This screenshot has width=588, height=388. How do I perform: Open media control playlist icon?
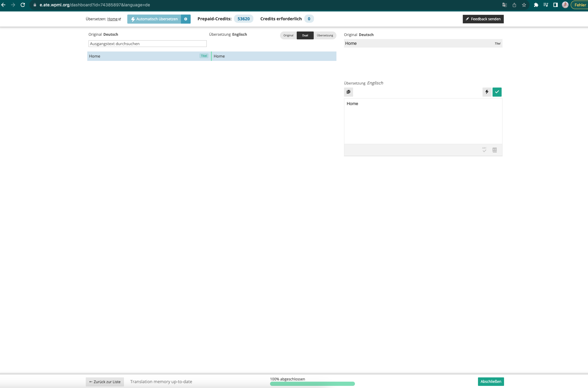pyautogui.click(x=546, y=5)
